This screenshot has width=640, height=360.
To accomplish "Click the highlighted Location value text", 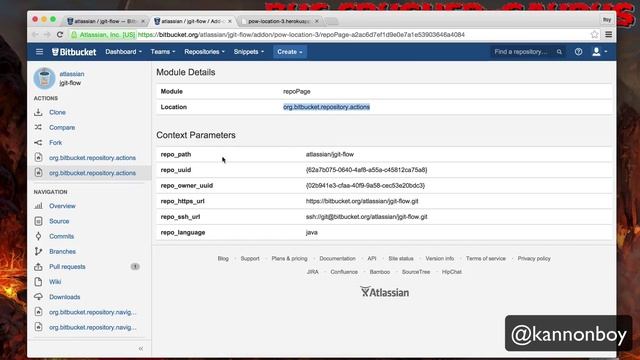I will pos(327,107).
